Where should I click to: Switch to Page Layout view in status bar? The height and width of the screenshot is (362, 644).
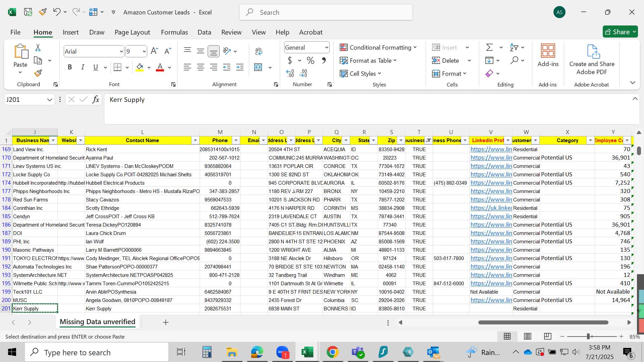(528, 337)
